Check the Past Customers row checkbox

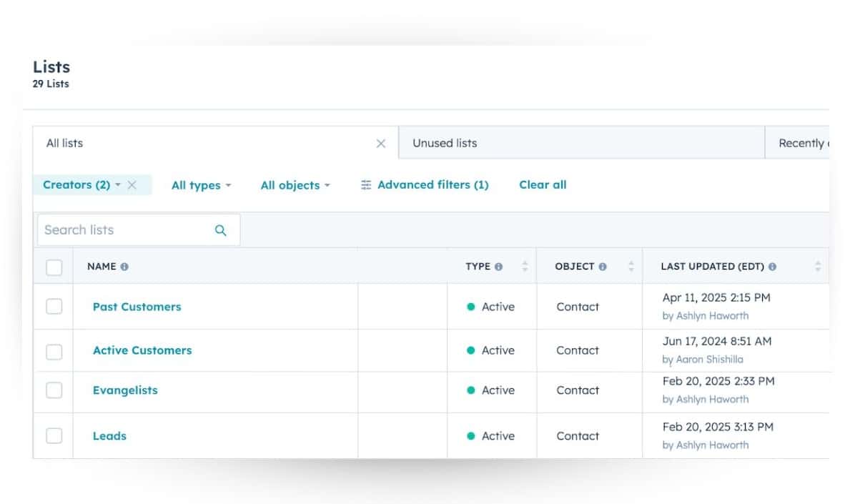pyautogui.click(x=54, y=307)
